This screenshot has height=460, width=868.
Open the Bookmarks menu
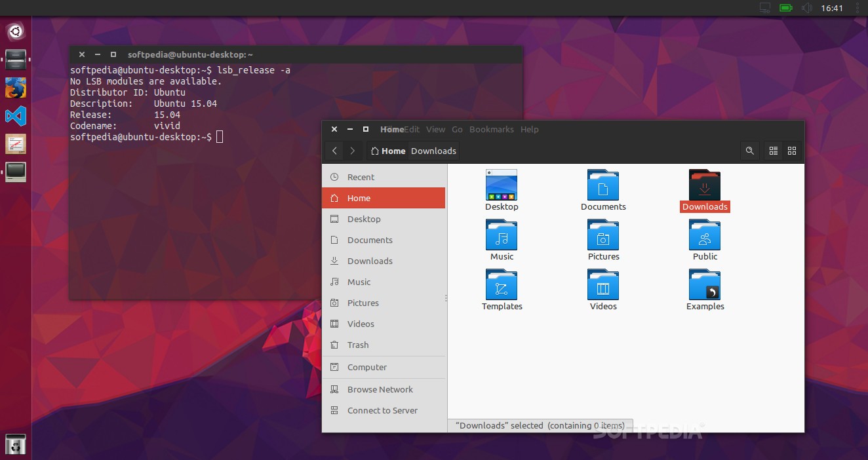pos(491,129)
